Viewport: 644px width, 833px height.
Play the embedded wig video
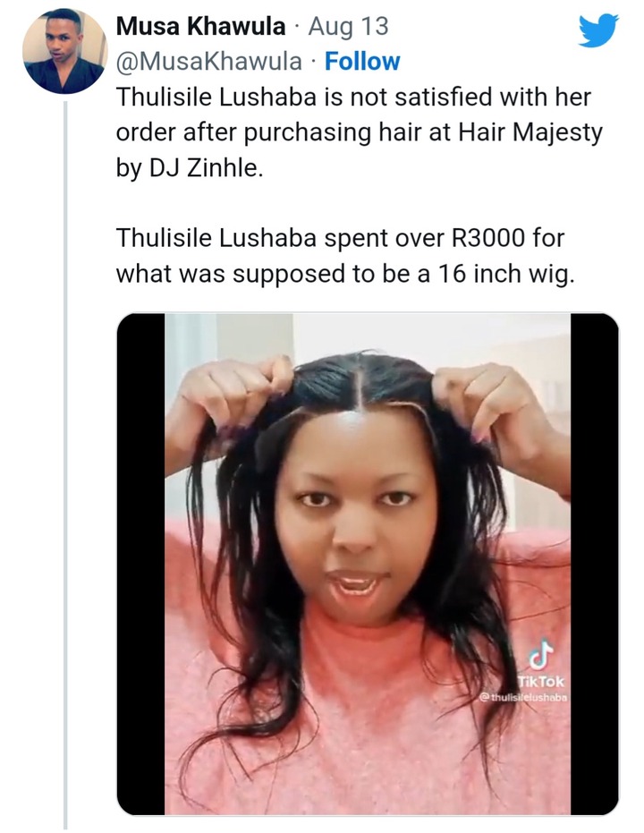coord(368,564)
